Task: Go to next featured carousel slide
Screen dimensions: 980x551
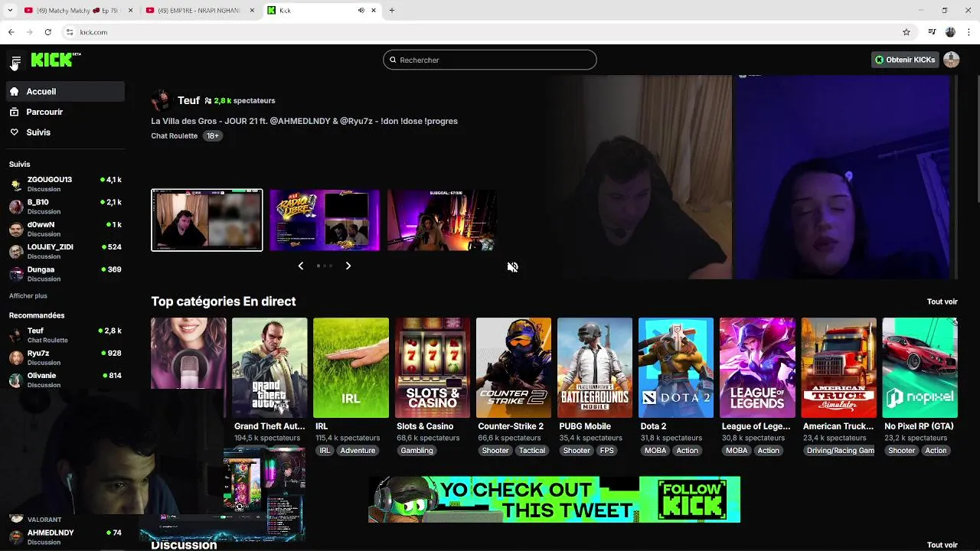Action: [348, 266]
